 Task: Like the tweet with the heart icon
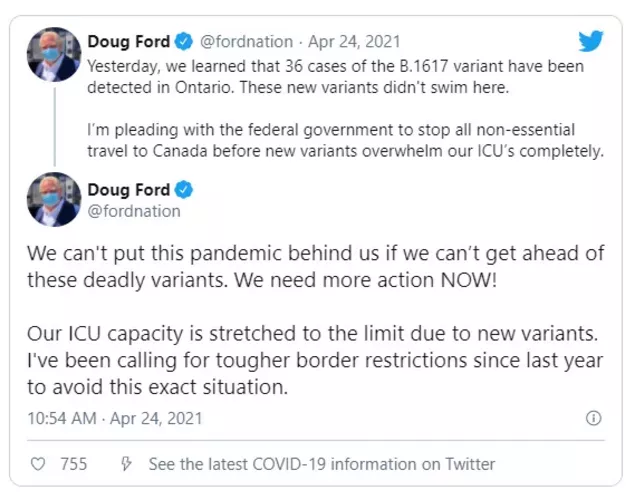click(38, 464)
